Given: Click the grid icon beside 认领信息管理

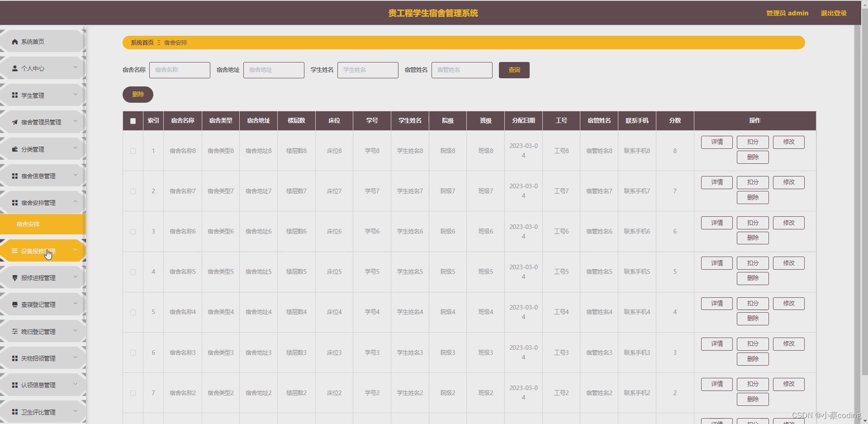Looking at the screenshot, I should click(x=15, y=385).
